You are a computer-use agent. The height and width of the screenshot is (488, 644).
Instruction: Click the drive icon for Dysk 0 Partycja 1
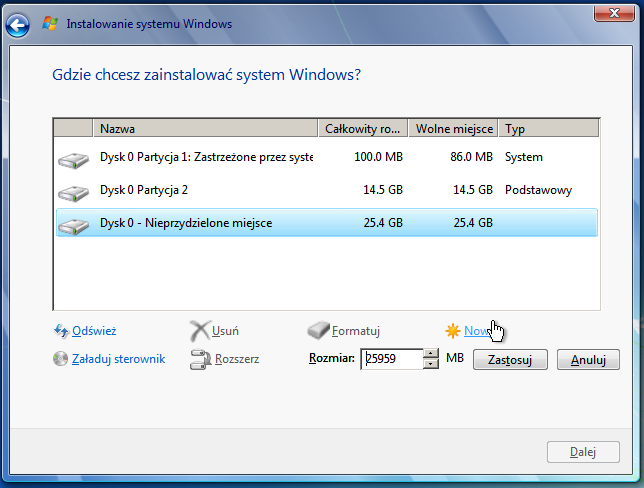[73, 160]
